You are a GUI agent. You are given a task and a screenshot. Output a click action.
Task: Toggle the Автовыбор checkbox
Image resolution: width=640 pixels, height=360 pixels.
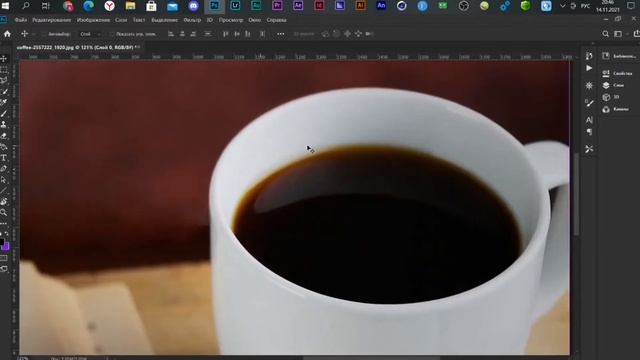43,34
